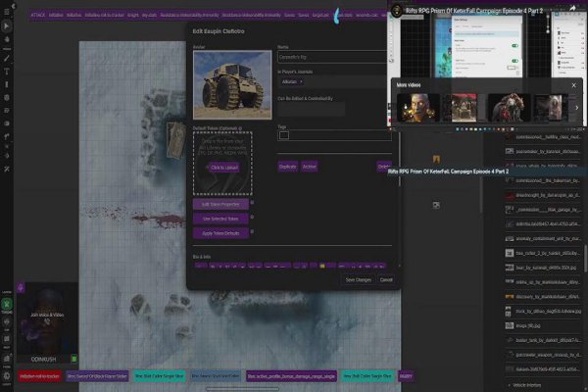Click help icon beside Use Selected Token
Screen dimensions: 588x392
point(252,217)
